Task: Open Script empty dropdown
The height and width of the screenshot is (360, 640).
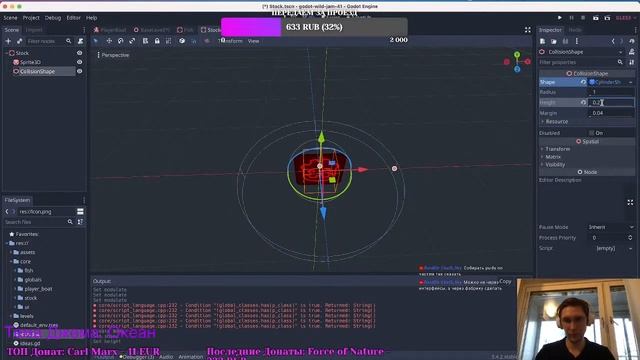Action: coord(611,248)
